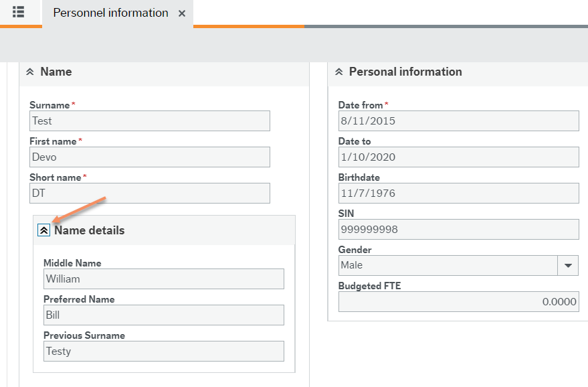Open the Gender dropdown arrow
This screenshot has height=387, width=588.
click(568, 265)
